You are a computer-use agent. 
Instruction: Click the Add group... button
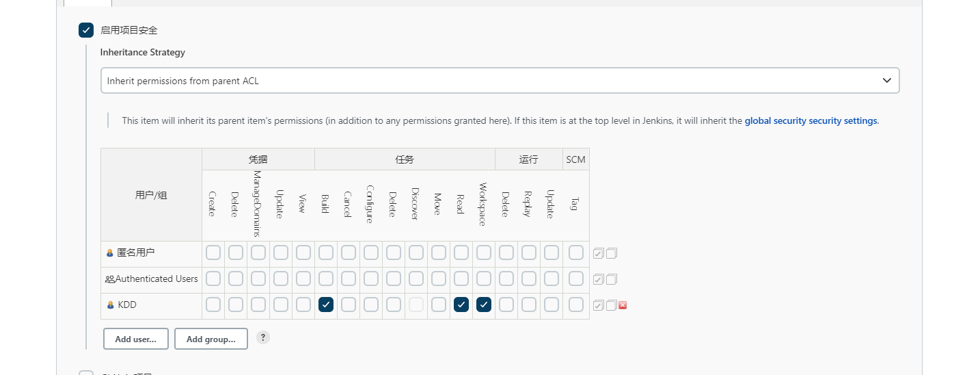tap(211, 339)
